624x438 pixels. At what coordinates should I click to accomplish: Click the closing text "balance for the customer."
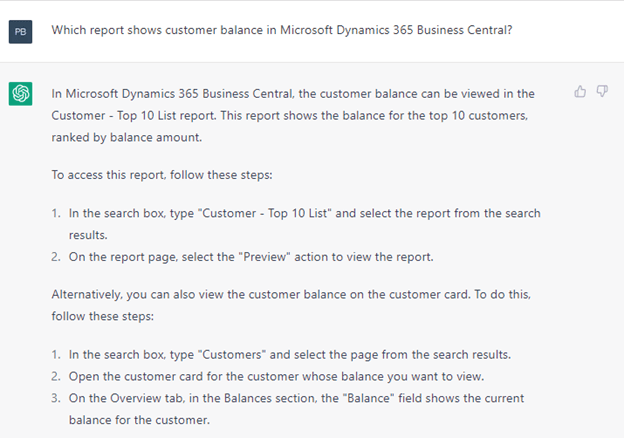coord(139,420)
